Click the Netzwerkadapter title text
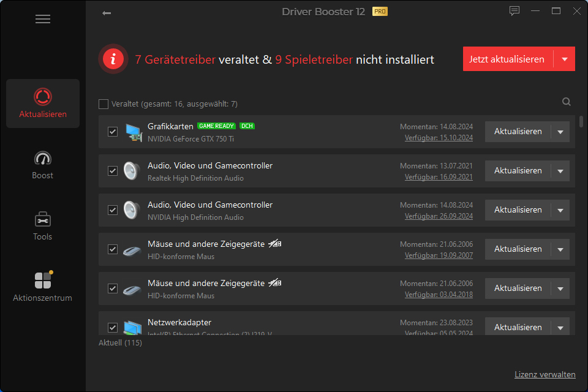 point(179,322)
